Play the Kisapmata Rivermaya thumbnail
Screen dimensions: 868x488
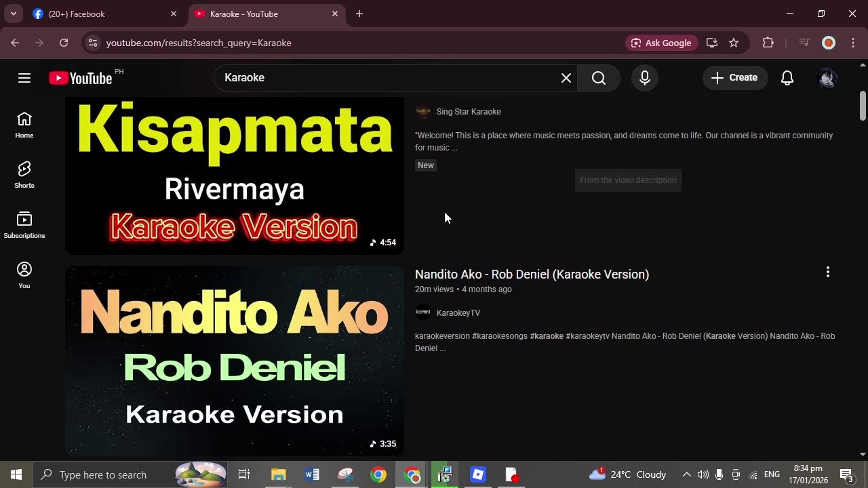coord(235,176)
